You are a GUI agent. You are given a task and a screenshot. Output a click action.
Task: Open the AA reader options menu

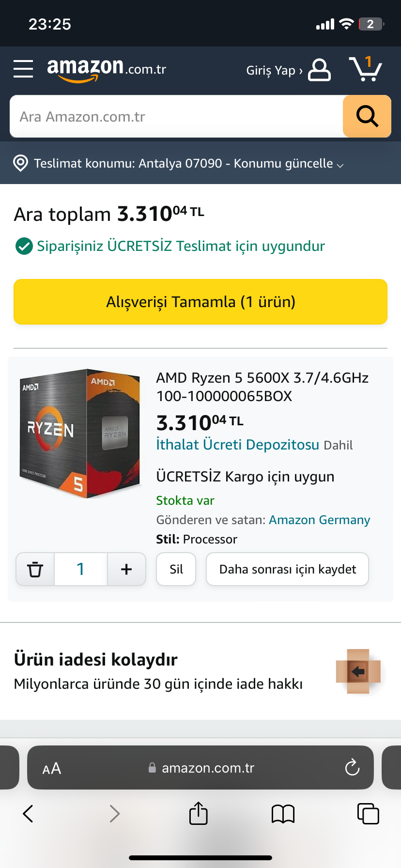pos(52,768)
